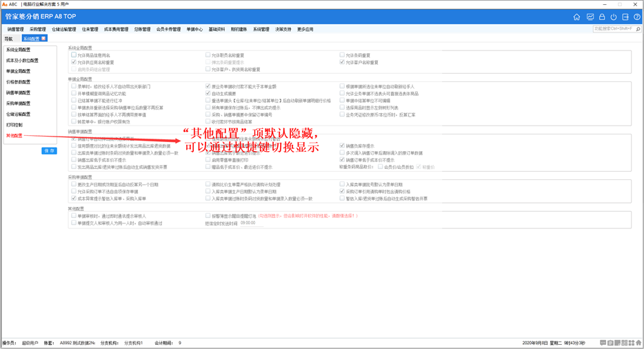Open the 成本费用管理 menu
Image resolution: width=644 pixels, height=349 pixels.
[116, 29]
